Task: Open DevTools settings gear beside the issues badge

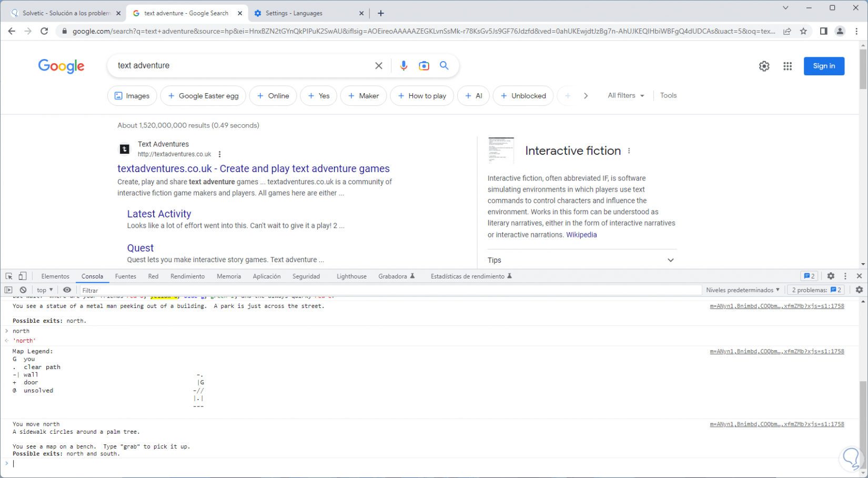Action: point(831,276)
